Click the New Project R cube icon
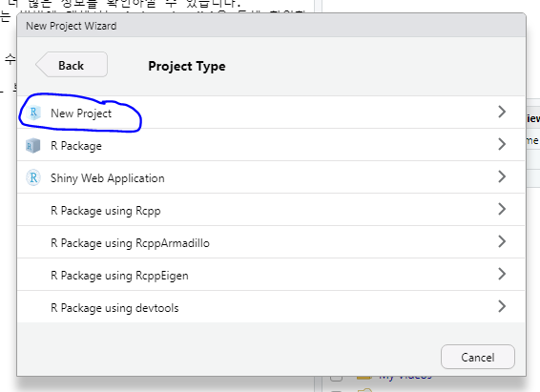 click(x=33, y=113)
